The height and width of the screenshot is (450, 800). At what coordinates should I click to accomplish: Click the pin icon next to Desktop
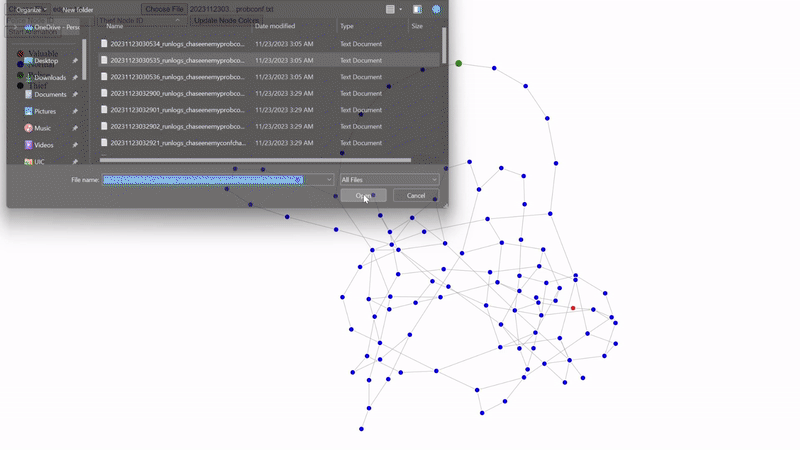pos(75,61)
